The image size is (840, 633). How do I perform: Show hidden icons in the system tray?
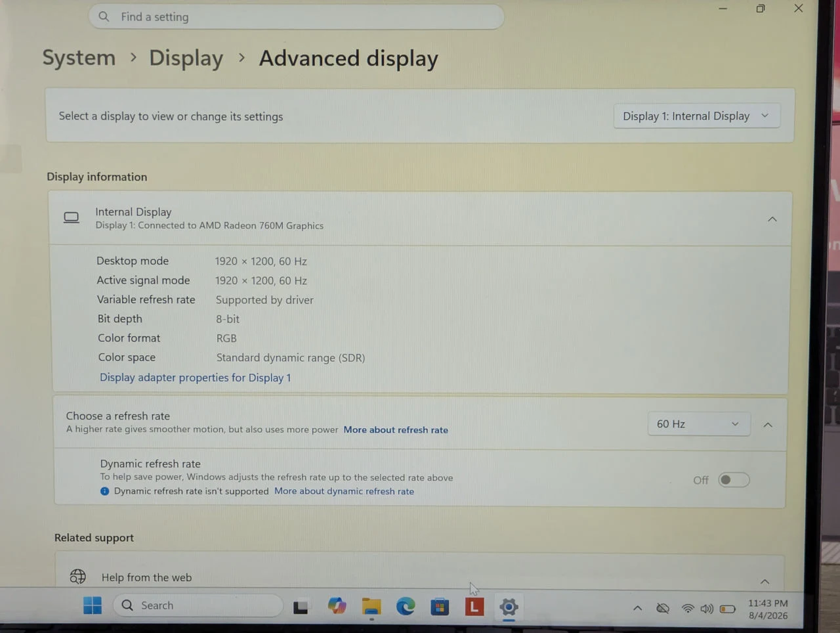pos(637,609)
